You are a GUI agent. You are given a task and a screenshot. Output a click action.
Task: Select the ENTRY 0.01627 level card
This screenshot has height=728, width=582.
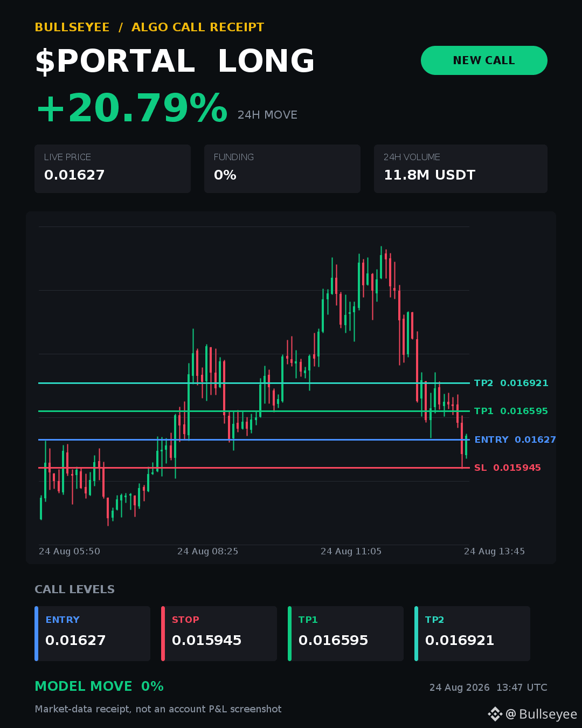93,634
